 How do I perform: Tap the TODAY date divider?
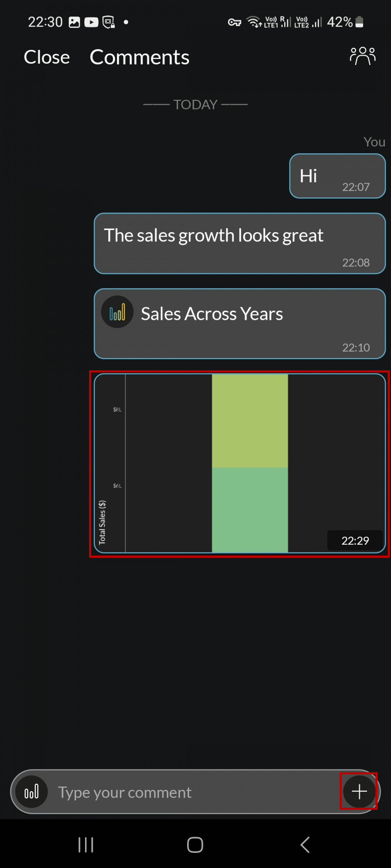(195, 104)
